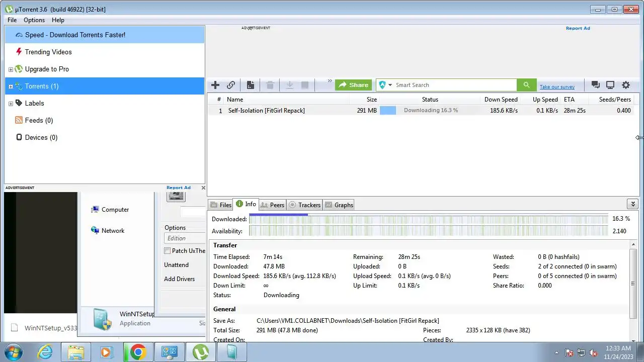644x362 pixels.
Task: Click the Downloaded pieces bar
Action: coord(428,219)
